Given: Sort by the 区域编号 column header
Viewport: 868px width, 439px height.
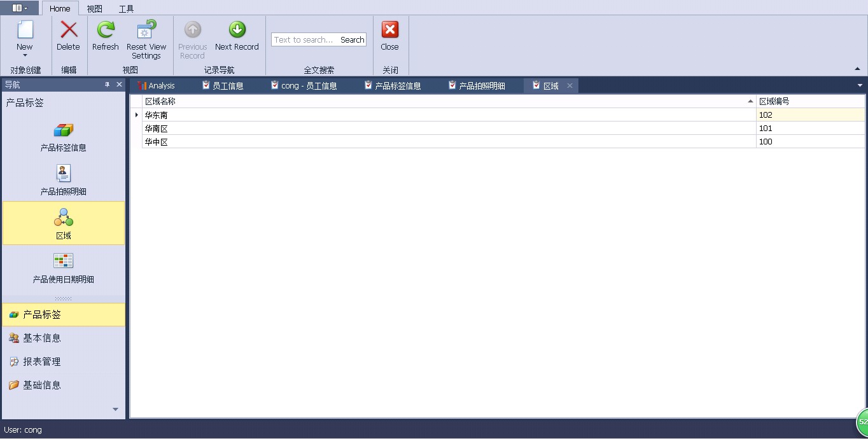Looking at the screenshot, I should (x=811, y=101).
